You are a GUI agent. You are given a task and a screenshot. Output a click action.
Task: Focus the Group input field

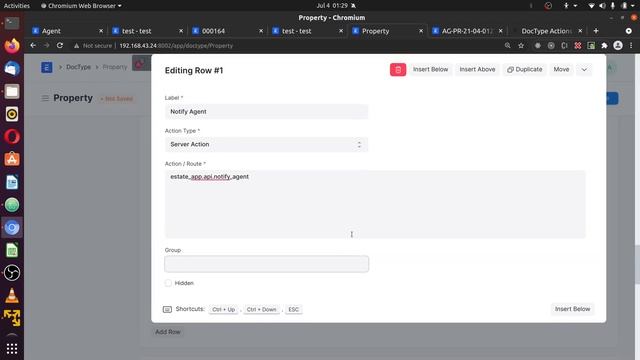[x=266, y=264]
